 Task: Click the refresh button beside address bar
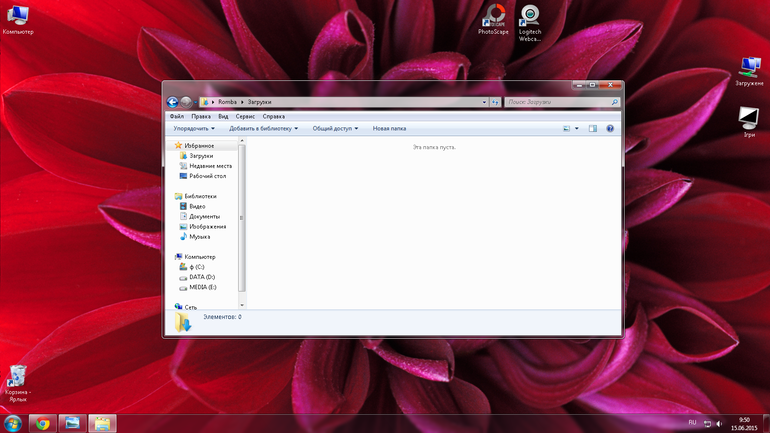click(496, 102)
